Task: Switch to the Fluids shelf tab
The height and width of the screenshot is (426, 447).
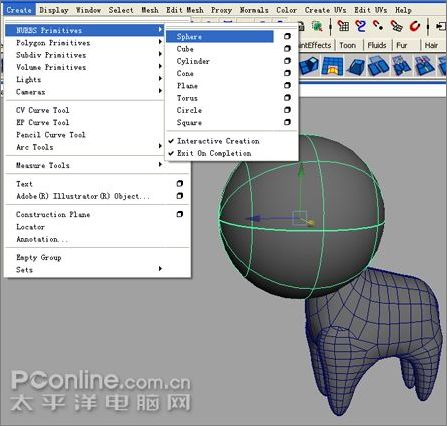Action: pyautogui.click(x=377, y=45)
